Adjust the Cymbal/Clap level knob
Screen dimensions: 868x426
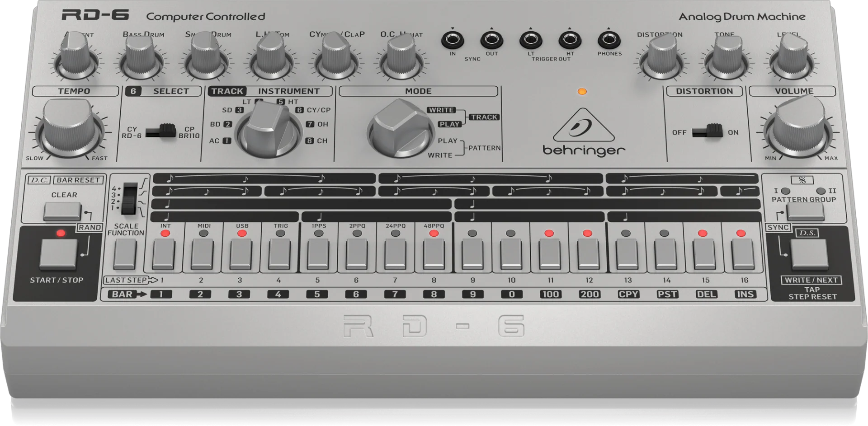[337, 56]
